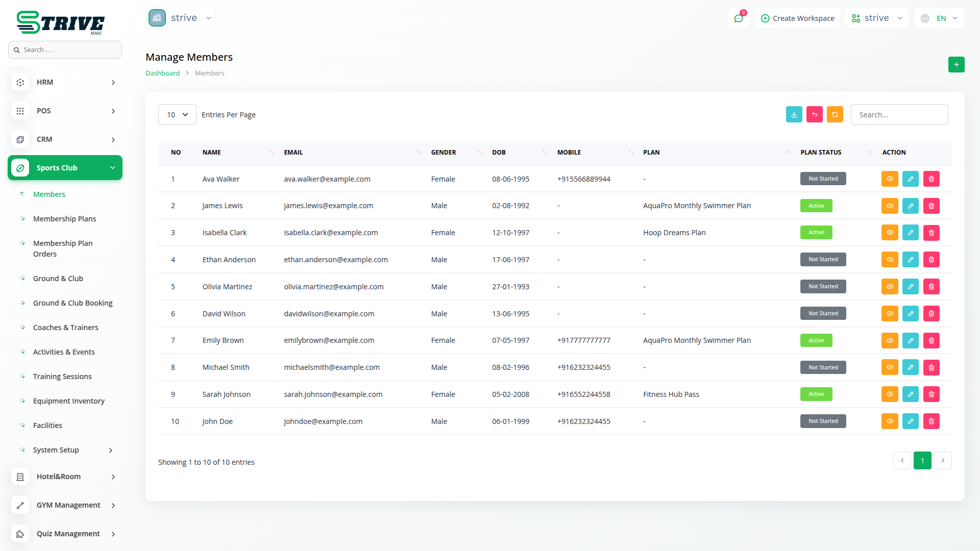
Task: Click the pink import arrow icon
Action: 814,115
